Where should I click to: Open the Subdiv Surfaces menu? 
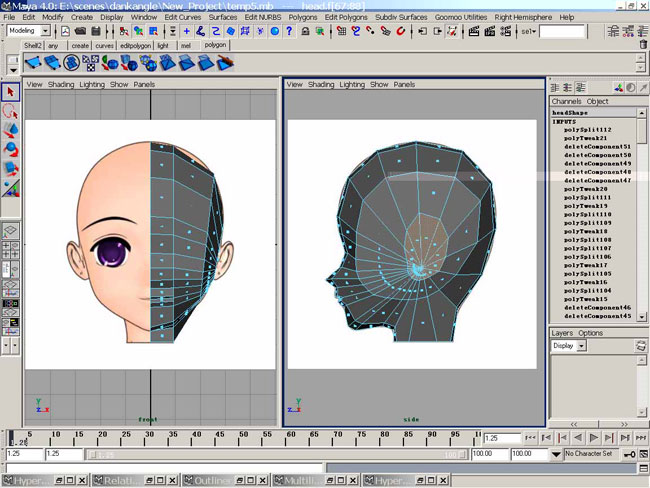click(401, 17)
